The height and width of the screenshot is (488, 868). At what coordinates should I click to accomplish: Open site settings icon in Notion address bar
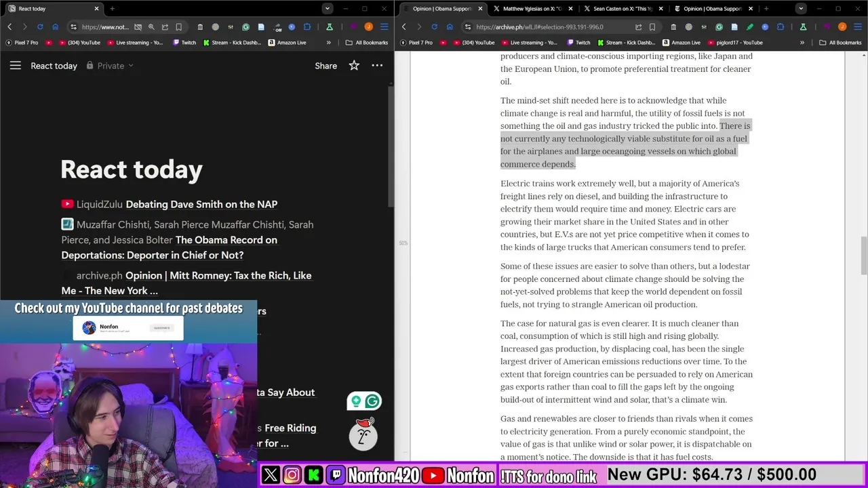[x=73, y=27]
